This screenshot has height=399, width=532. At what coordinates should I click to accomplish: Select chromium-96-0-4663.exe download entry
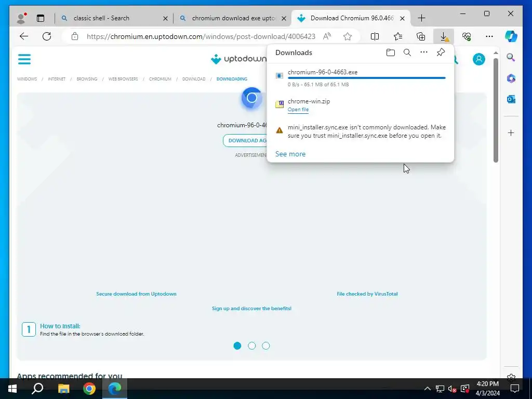tap(361, 78)
